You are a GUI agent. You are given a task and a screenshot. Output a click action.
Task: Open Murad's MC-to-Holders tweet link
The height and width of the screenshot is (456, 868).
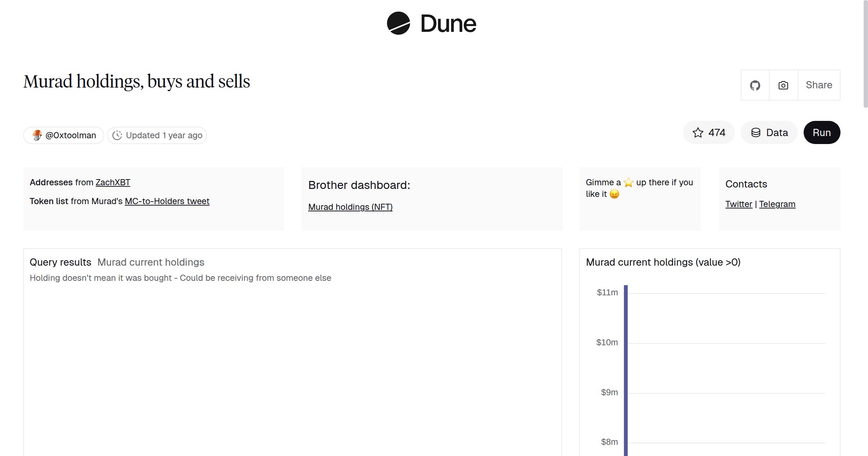pyautogui.click(x=167, y=201)
